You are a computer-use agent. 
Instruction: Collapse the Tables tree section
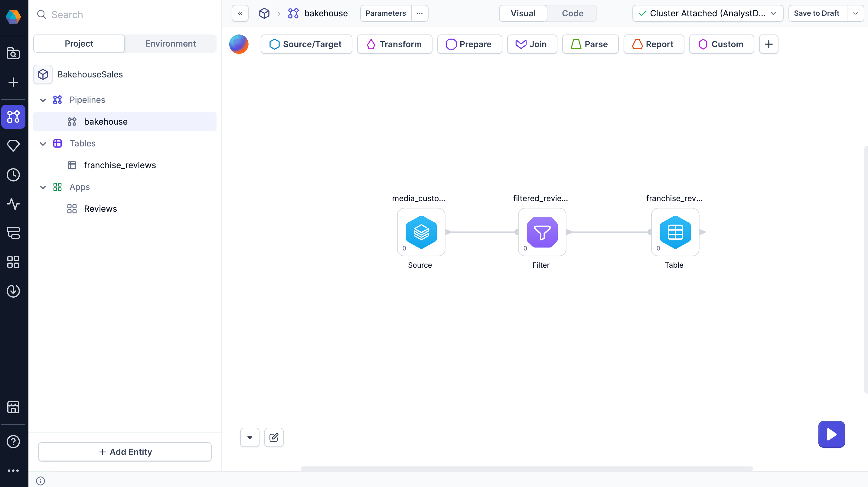coord(43,144)
